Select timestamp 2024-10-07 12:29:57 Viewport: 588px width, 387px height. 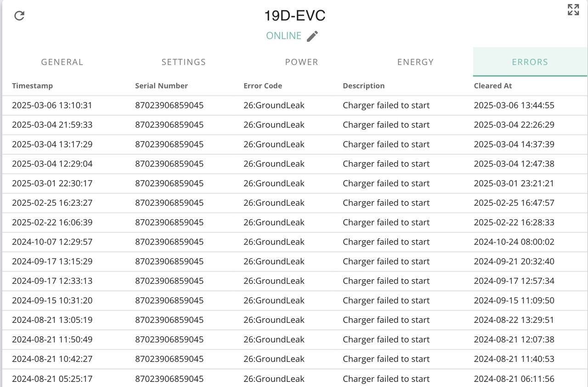click(x=52, y=242)
